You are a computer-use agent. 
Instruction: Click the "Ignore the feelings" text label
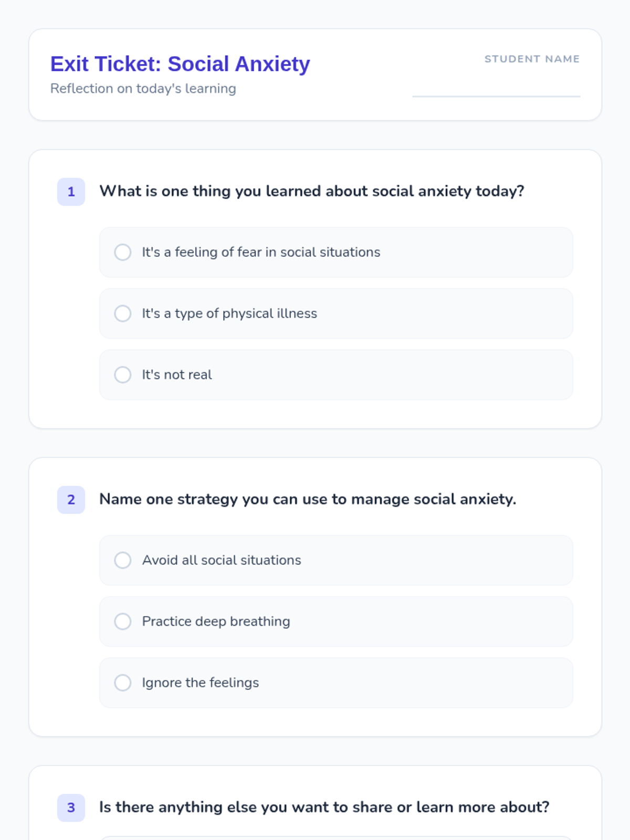click(201, 683)
